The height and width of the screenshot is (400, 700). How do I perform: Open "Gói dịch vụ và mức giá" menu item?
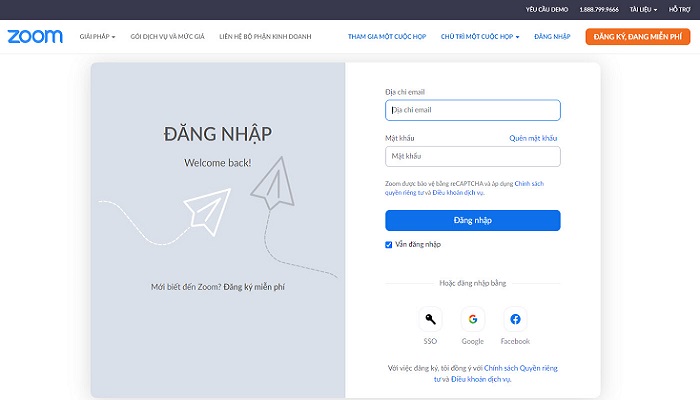[167, 37]
